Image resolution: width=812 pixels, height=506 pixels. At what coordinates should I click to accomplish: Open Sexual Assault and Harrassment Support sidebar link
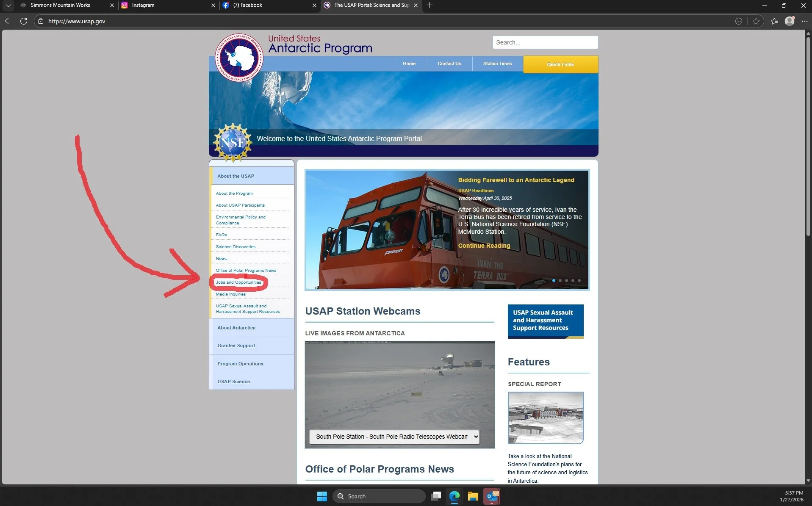pyautogui.click(x=248, y=309)
